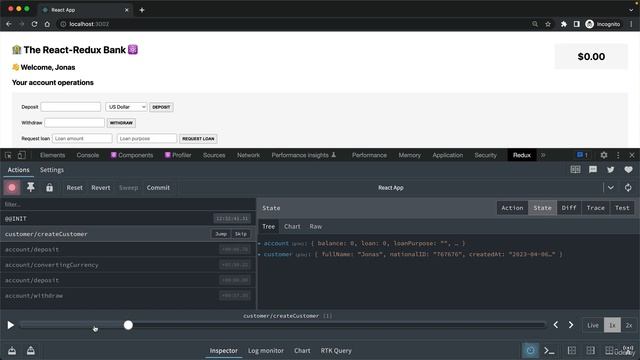Toggle the persist pin icon
Image resolution: width=640 pixels, height=360 pixels.
click(31, 187)
